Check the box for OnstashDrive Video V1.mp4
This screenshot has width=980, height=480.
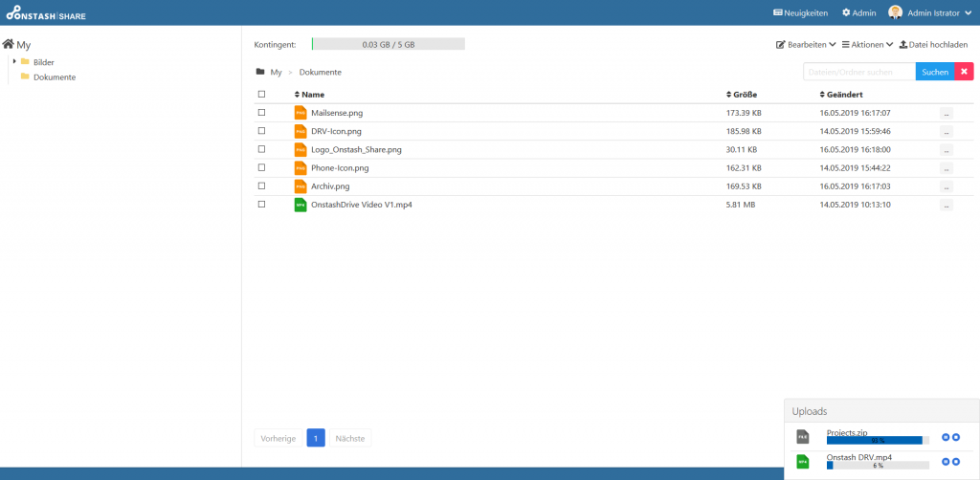point(262,204)
